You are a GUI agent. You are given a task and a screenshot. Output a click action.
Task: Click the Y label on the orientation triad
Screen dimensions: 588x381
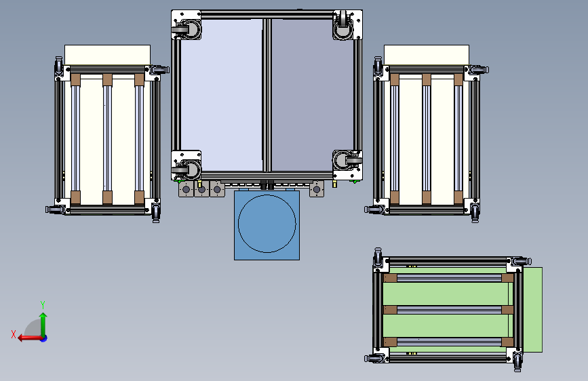click(x=43, y=305)
